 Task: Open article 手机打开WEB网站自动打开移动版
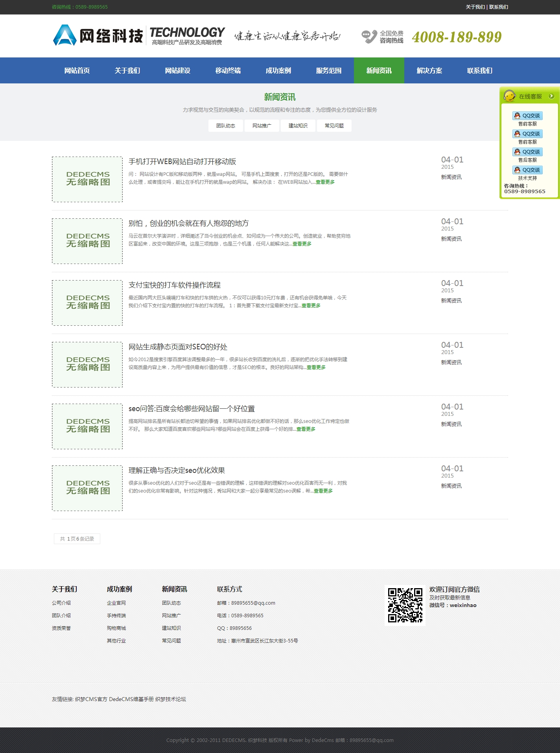(x=182, y=162)
